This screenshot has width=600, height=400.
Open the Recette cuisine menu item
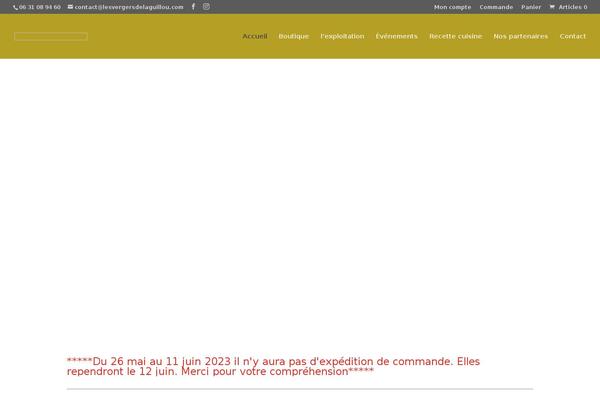tap(455, 36)
